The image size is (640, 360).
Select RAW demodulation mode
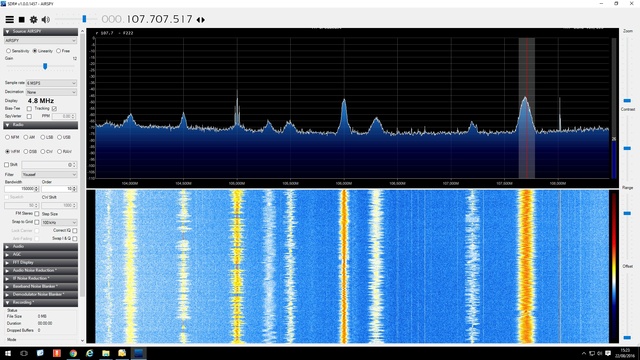click(60, 151)
